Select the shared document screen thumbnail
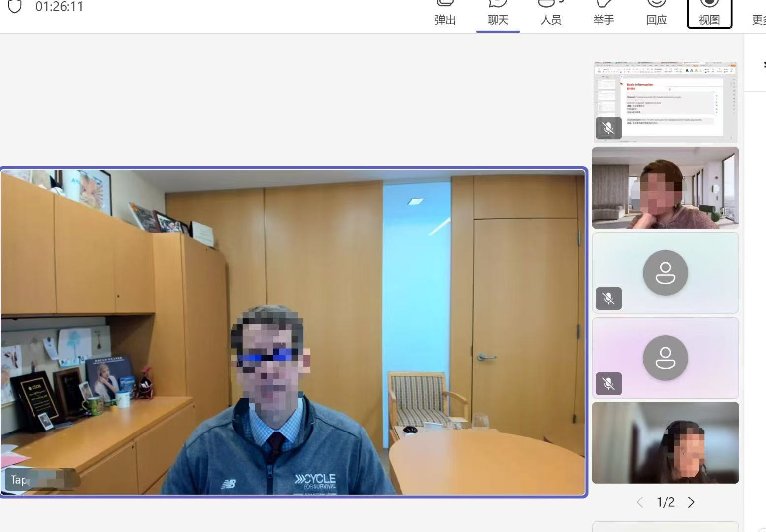The image size is (766, 532). [665, 101]
